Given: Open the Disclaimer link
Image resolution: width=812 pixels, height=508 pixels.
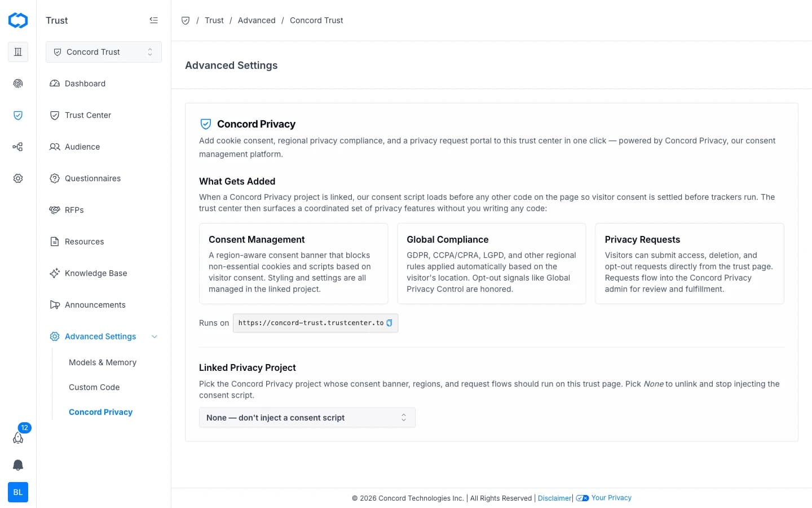Looking at the screenshot, I should 554,498.
